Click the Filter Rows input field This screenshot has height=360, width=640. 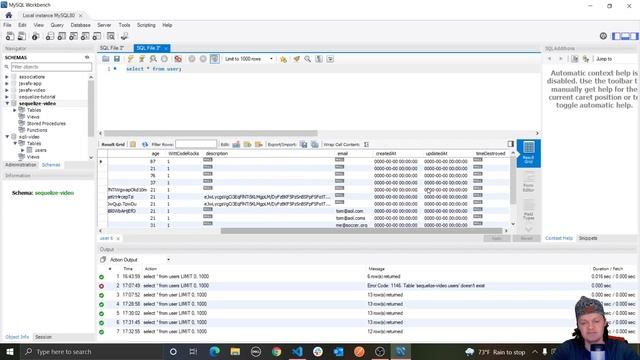point(196,144)
